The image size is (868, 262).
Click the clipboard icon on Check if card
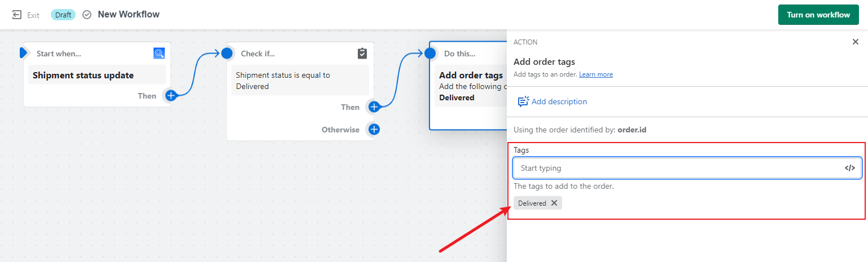[362, 54]
